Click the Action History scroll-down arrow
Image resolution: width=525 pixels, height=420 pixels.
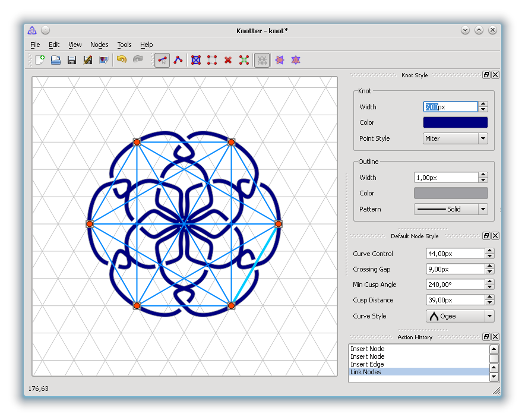[x=494, y=377]
